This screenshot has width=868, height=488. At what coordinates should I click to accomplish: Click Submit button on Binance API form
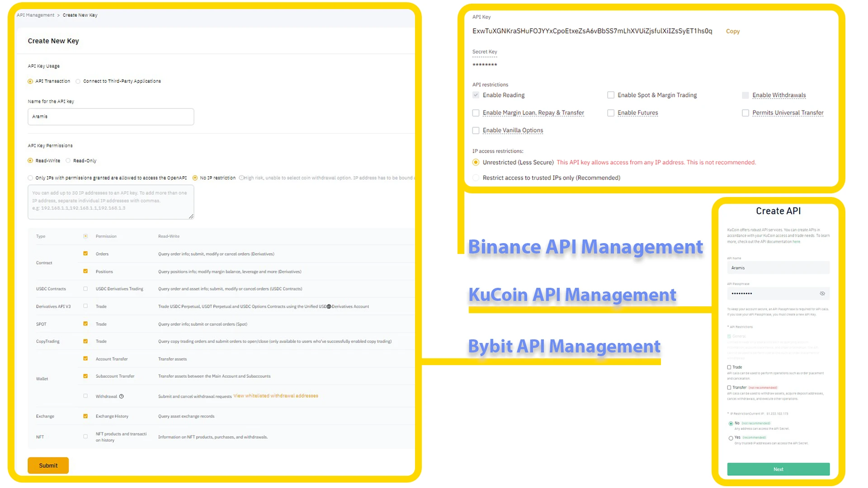(x=47, y=465)
